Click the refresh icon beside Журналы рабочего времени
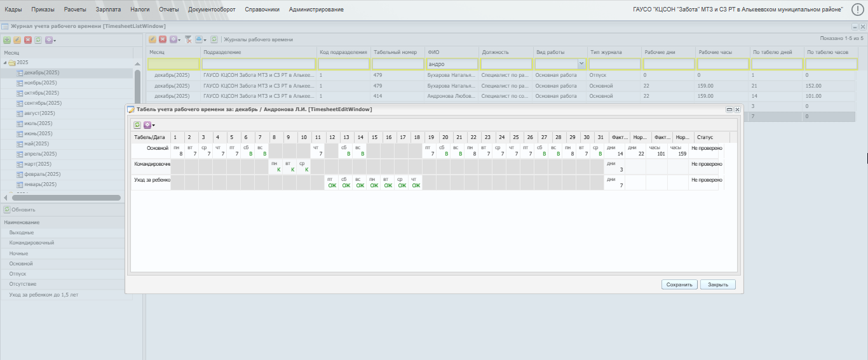This screenshot has width=868, height=360. 214,39
